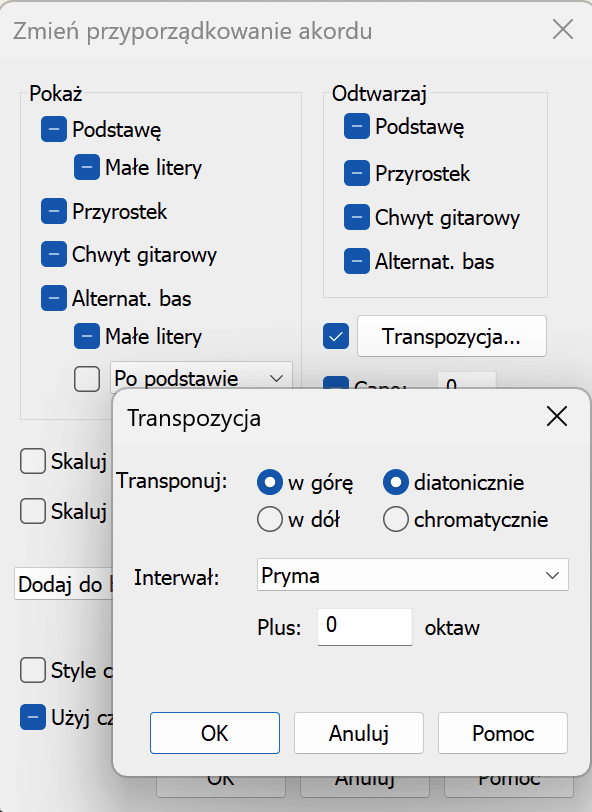Toggle Podstawę checkbox in Odtwarzaj group
Image resolution: width=592 pixels, height=812 pixels.
coord(357,126)
